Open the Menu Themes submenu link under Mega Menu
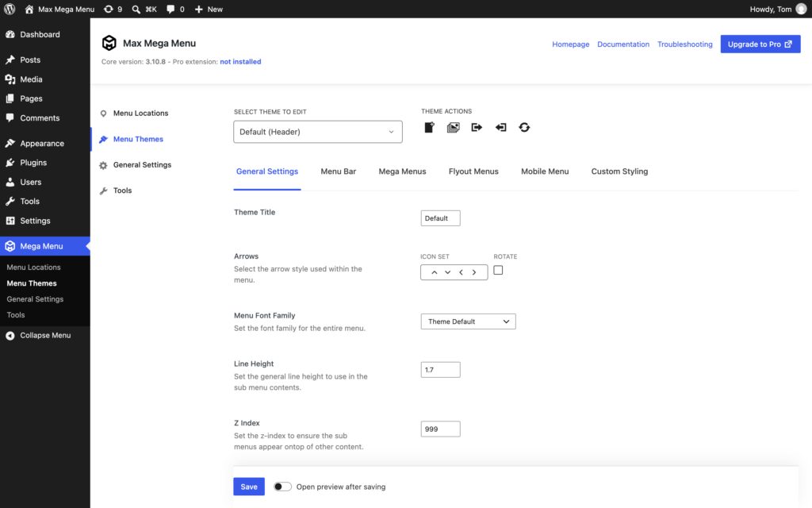Viewport: 812px width, 508px height. click(32, 283)
